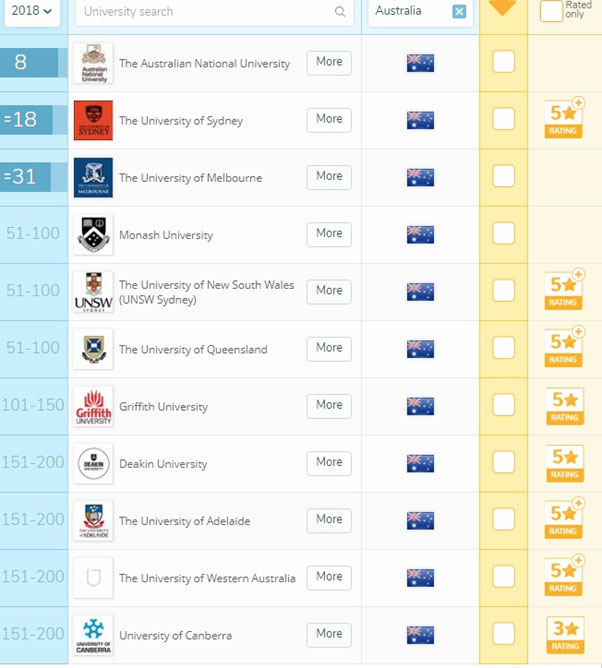Click the orange sort arrow in compare column
Image resolution: width=602 pixels, height=668 pixels.
tap(504, 8)
